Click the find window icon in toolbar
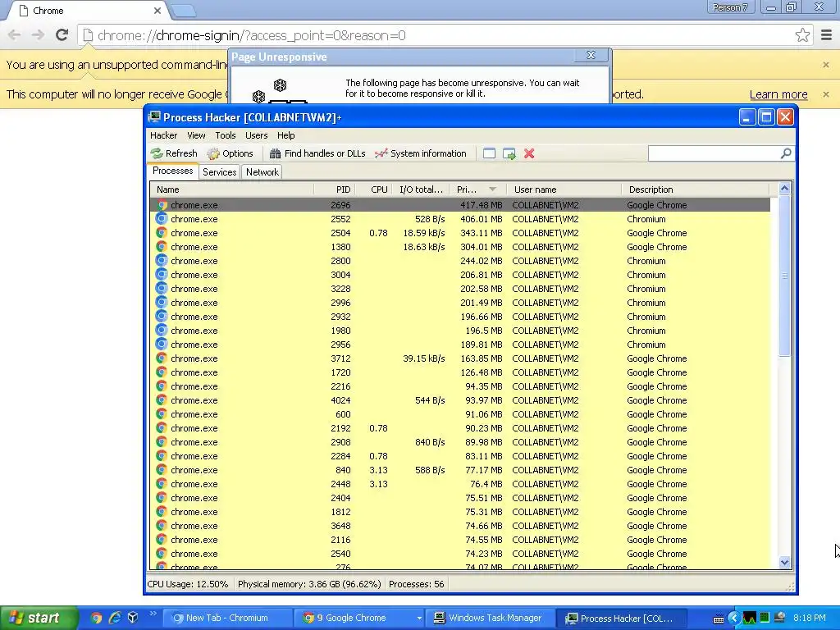 [489, 153]
